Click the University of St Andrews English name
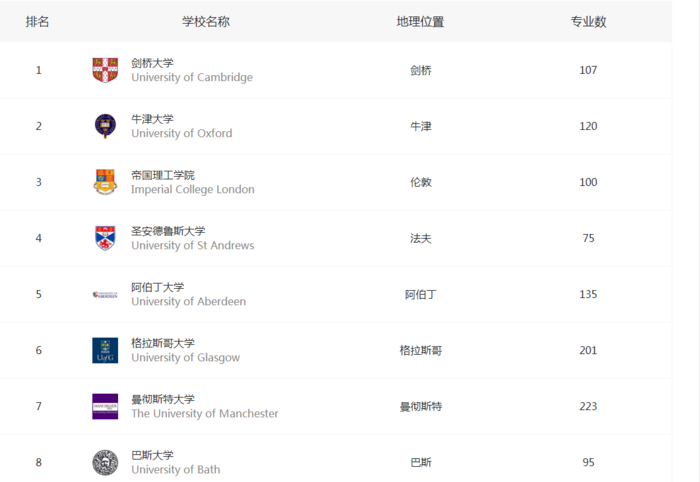 (193, 245)
